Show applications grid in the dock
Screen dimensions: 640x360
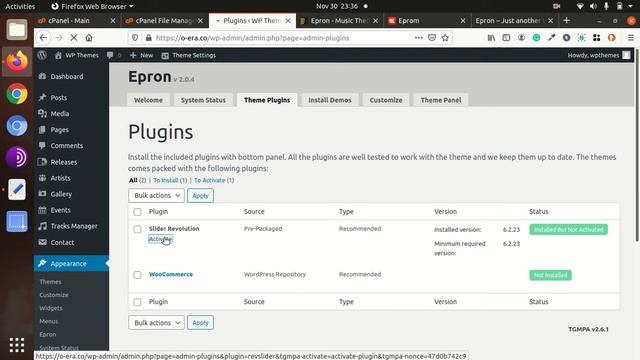tap(17, 345)
